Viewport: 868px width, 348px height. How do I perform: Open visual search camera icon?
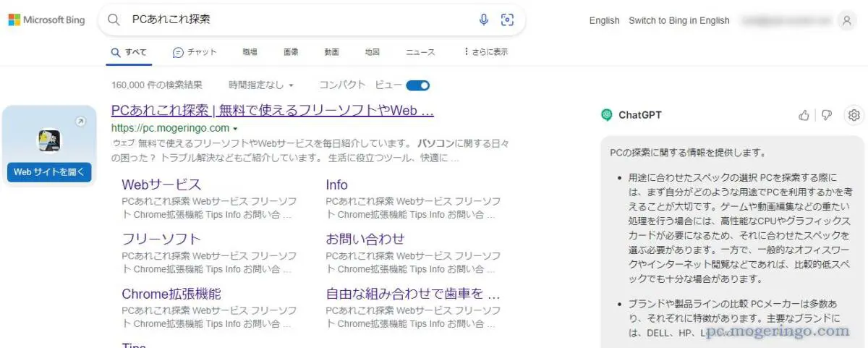coord(507,20)
